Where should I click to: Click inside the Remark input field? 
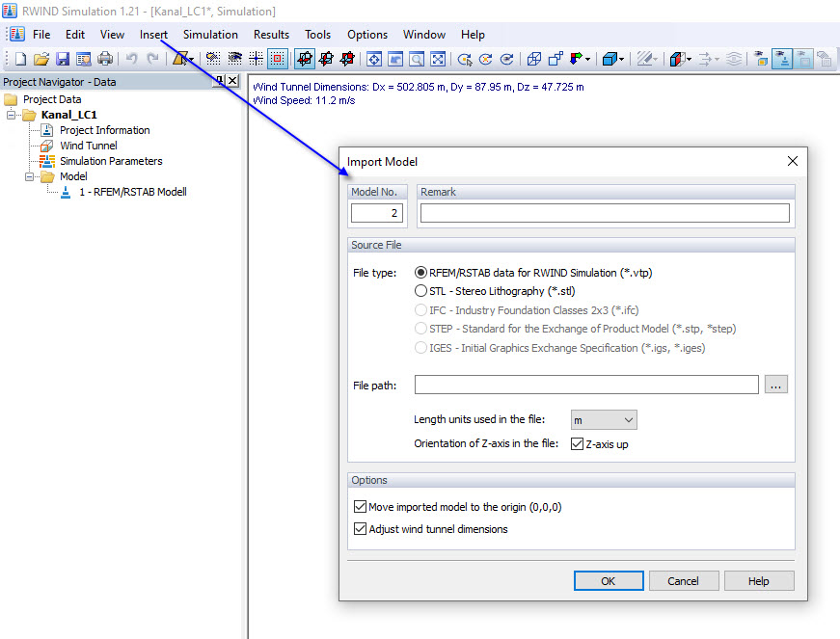click(x=604, y=212)
